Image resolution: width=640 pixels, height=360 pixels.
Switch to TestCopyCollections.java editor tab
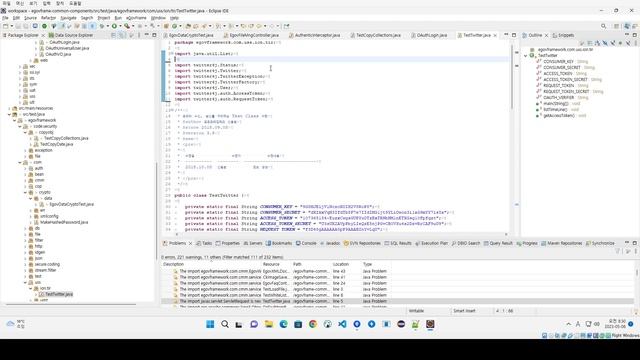click(x=375, y=36)
